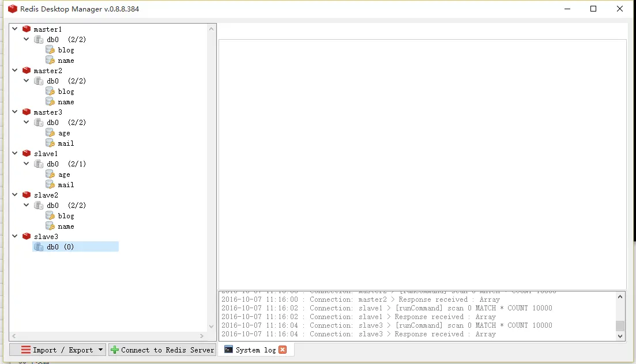The height and width of the screenshot is (364, 636).
Task: Click log line slave1 runCommand scan 0 MATCH
Action: [x=386, y=308]
